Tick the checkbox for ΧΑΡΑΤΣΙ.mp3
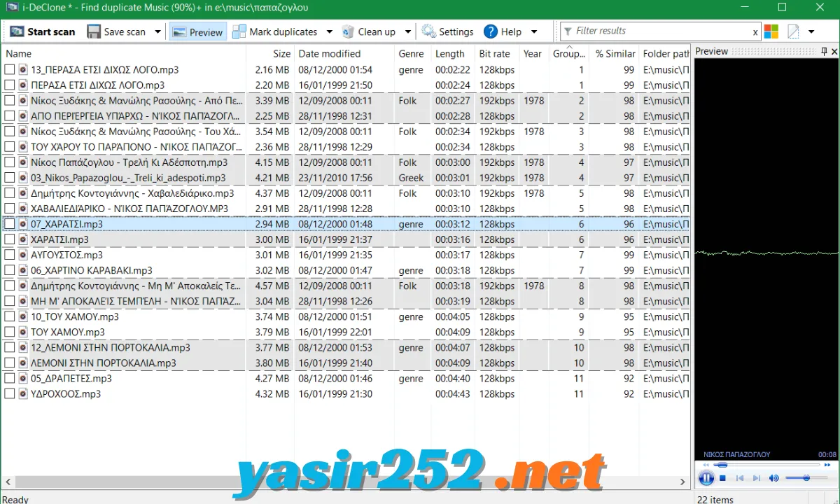 coord(10,239)
